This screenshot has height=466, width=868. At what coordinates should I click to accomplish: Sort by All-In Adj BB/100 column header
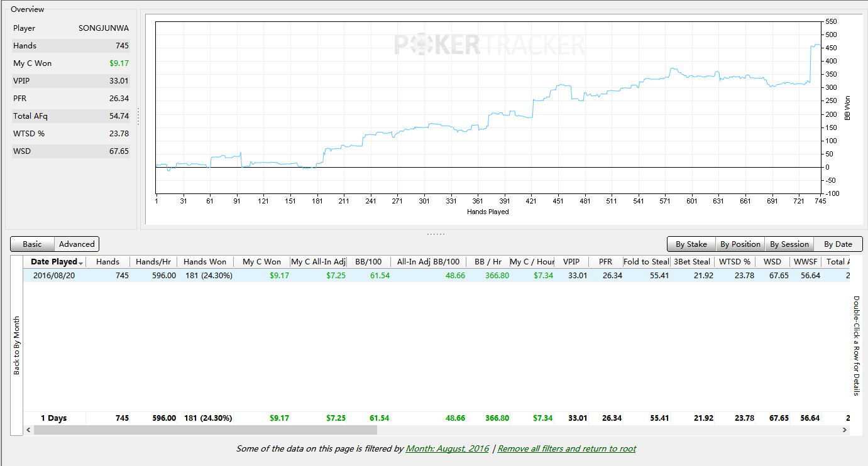coord(428,262)
